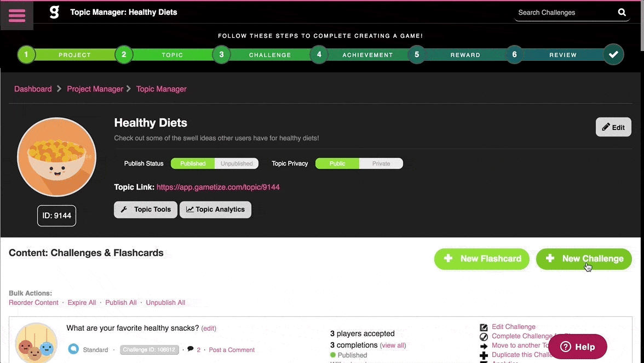Image resolution: width=644 pixels, height=363 pixels.
Task: Click the 'Healthy Diets' topic heading
Action: pyautogui.click(x=151, y=123)
